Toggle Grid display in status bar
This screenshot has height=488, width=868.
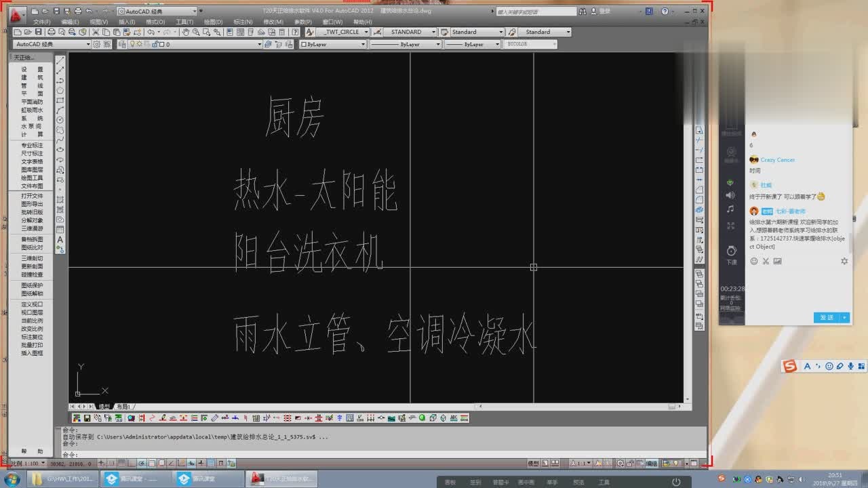[x=121, y=463]
